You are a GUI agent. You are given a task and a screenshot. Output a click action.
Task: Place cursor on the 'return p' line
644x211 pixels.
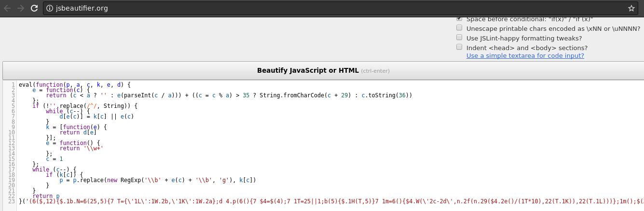coord(46,196)
